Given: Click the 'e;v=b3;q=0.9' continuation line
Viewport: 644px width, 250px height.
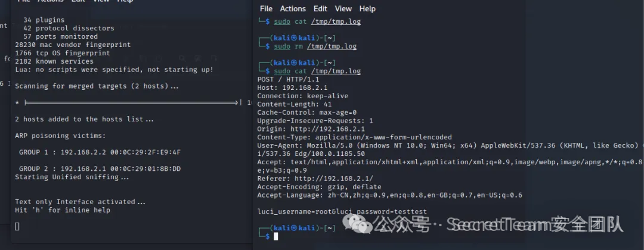Looking at the screenshot, I should pos(282,170).
